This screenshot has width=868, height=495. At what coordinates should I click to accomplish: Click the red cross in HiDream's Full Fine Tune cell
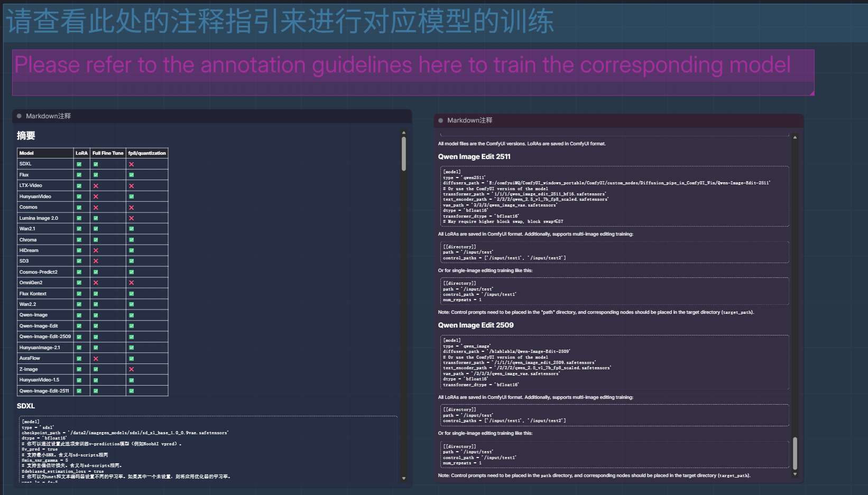(x=96, y=250)
